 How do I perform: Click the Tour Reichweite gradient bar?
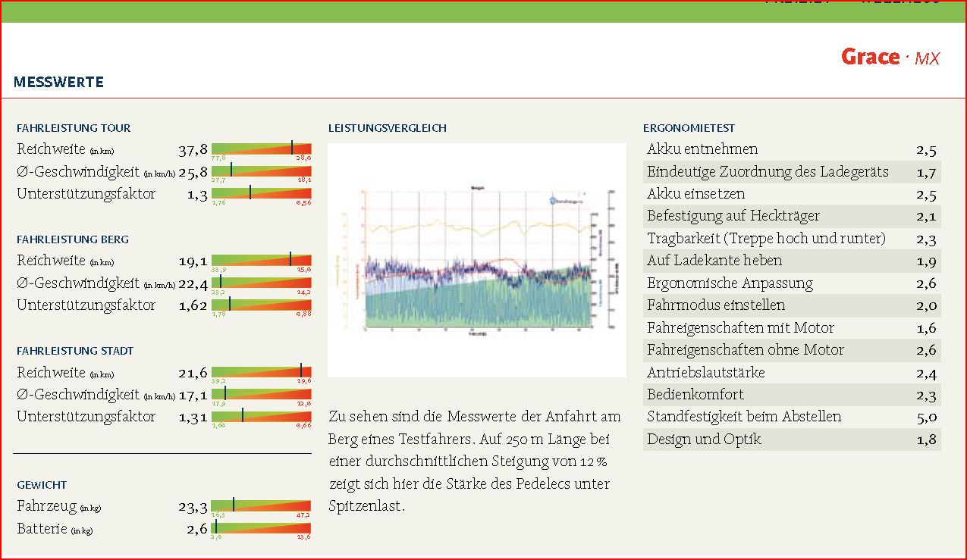[x=262, y=149]
